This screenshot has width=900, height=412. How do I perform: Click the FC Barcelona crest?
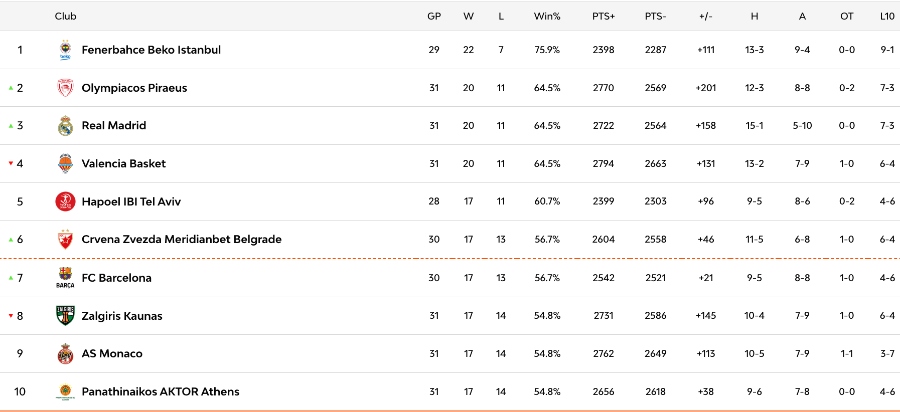point(65,278)
